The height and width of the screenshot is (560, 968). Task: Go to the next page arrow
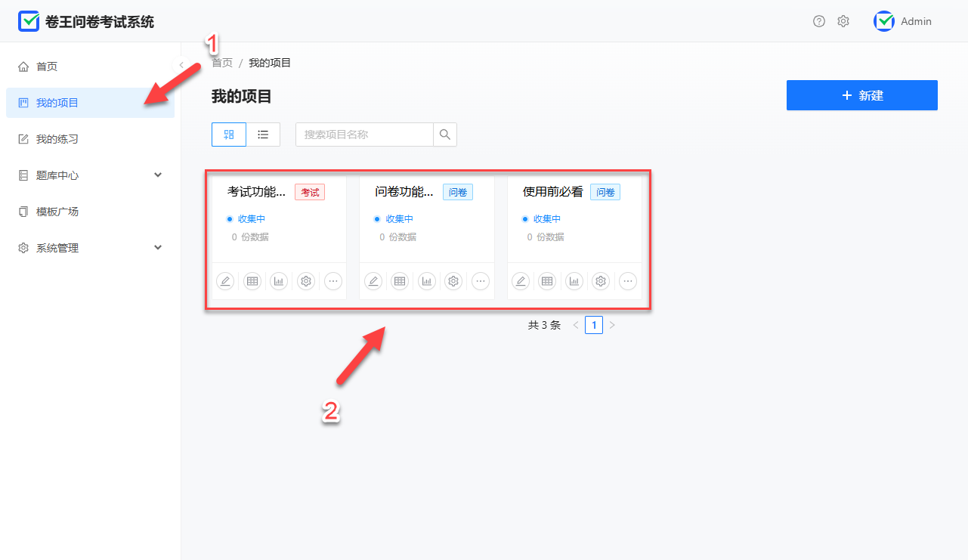click(x=612, y=325)
